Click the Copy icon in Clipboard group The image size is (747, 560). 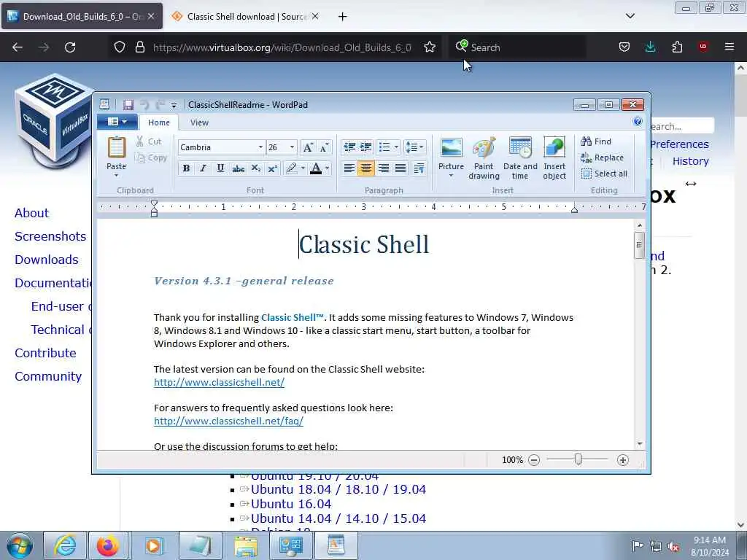(140, 157)
